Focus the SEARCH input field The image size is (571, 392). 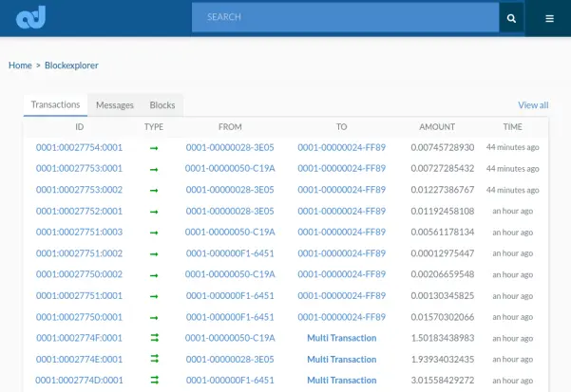(345, 17)
